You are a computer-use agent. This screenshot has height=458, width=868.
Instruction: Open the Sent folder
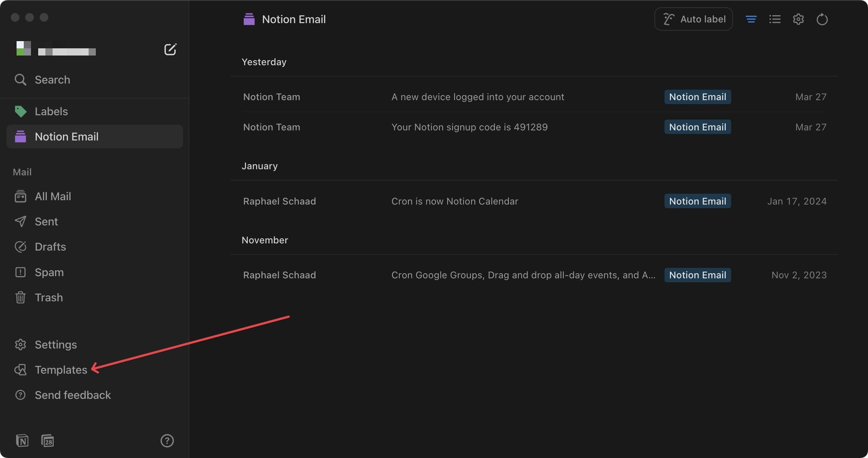click(95, 222)
